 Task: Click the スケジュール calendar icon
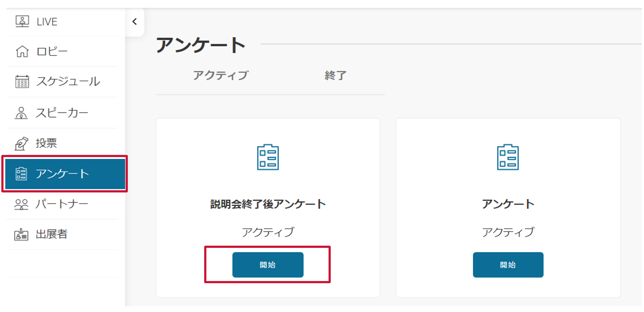22,82
